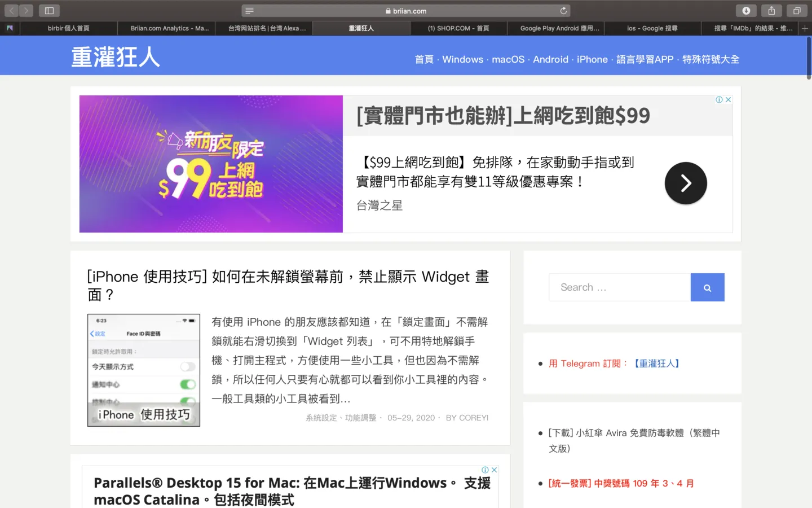
Task: Open a new tab with plus icon
Action: point(805,28)
